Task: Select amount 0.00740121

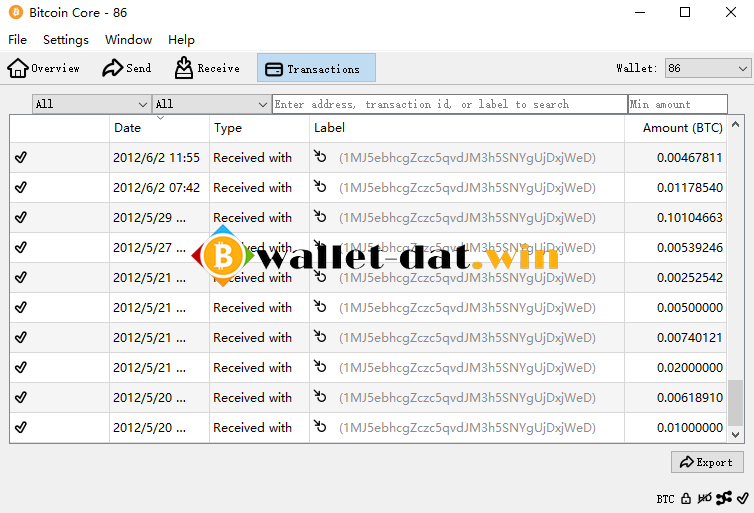Action: [690, 338]
